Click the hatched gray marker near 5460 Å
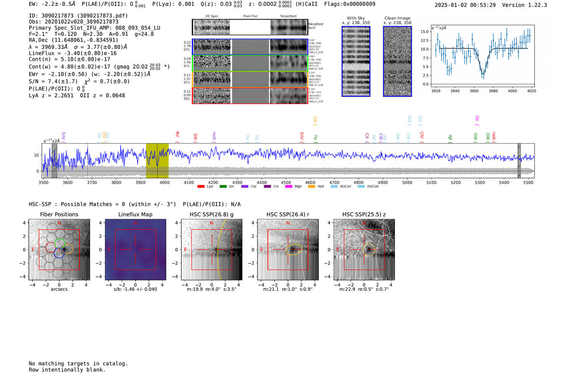Screen dimensions: 576x392 [519, 160]
